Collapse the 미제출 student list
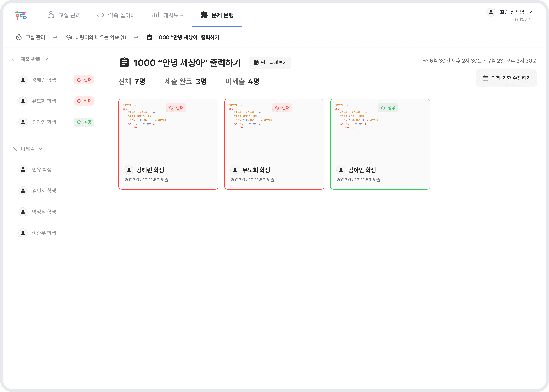 [x=41, y=149]
